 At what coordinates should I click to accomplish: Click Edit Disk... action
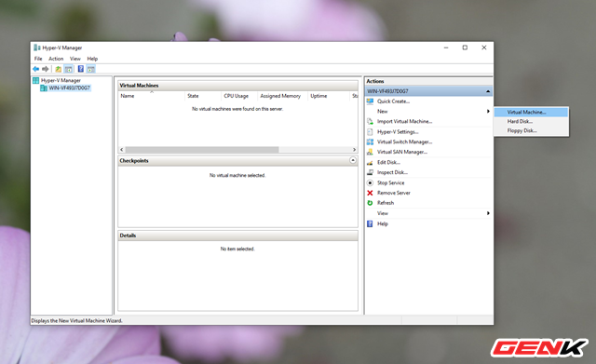(x=388, y=162)
